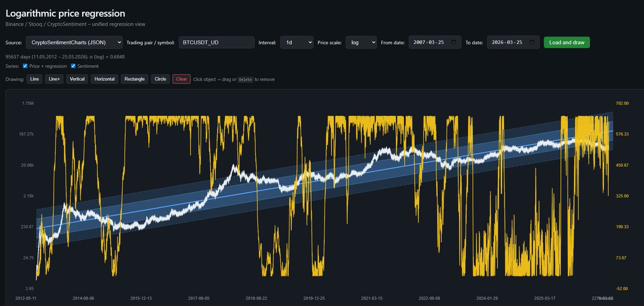Click the 230.87 price axis label
Image resolution: width=644 pixels, height=306 pixels.
coord(27,227)
